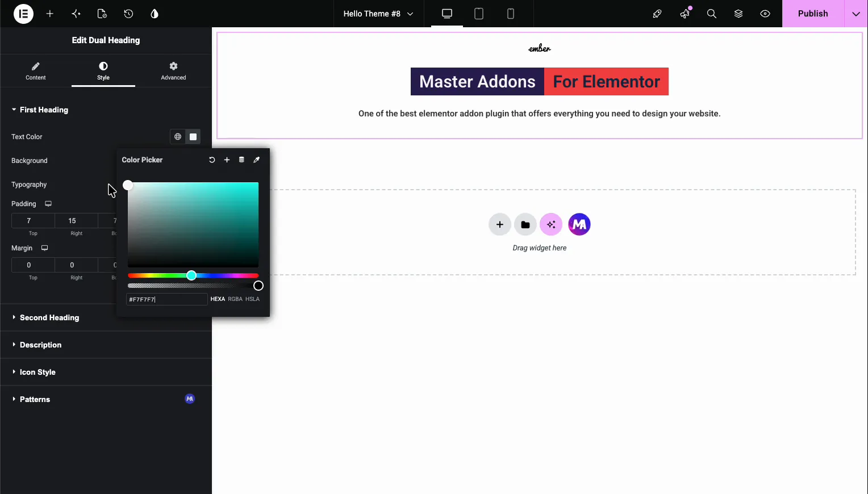Screen dimensions: 868x494
Task: Open the AI sparkle icon in top bar
Action: [76, 14]
